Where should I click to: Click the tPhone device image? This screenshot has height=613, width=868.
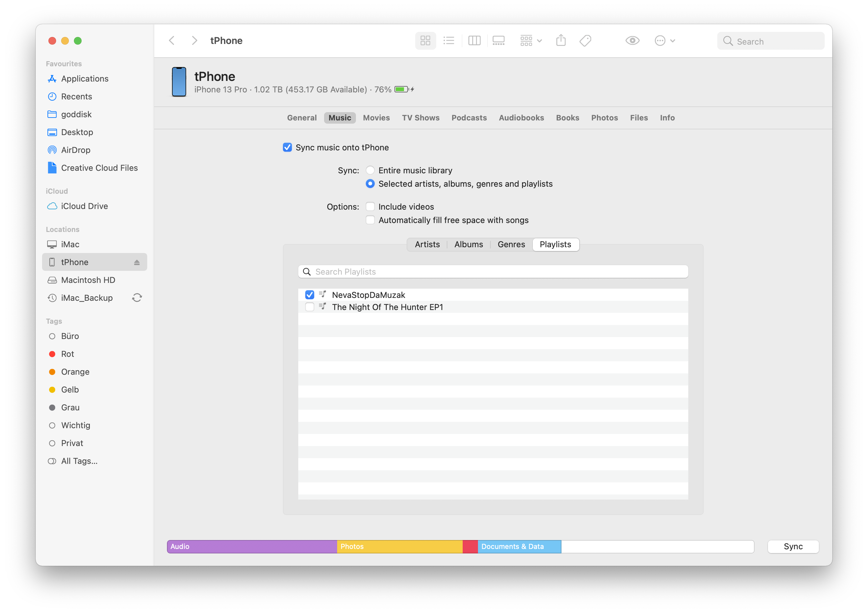click(x=179, y=82)
